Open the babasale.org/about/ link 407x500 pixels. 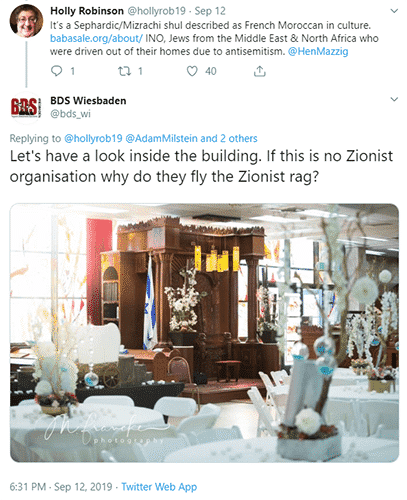pyautogui.click(x=96, y=38)
